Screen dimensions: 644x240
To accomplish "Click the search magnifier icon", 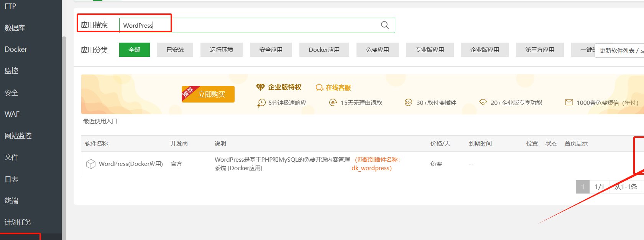I will pos(385,25).
